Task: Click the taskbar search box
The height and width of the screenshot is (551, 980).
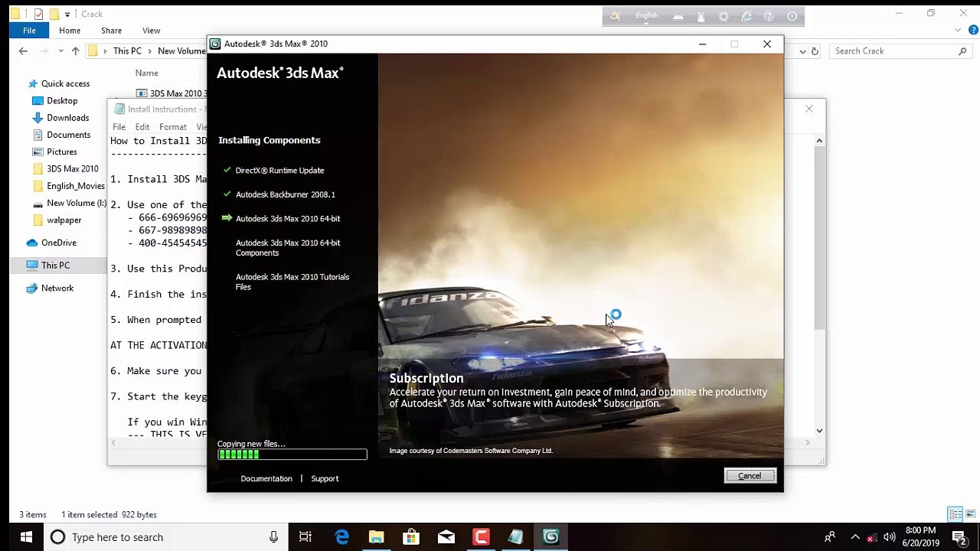Action: [165, 537]
